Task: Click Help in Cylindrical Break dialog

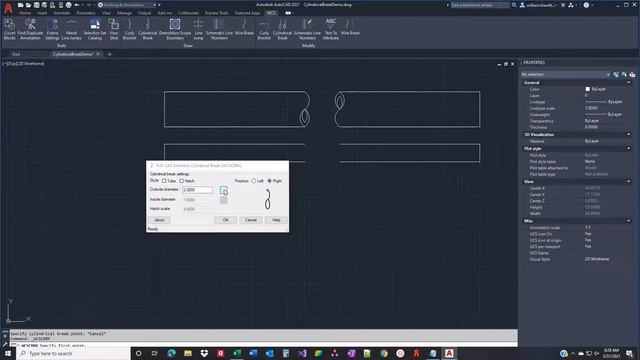Action: [276, 220]
